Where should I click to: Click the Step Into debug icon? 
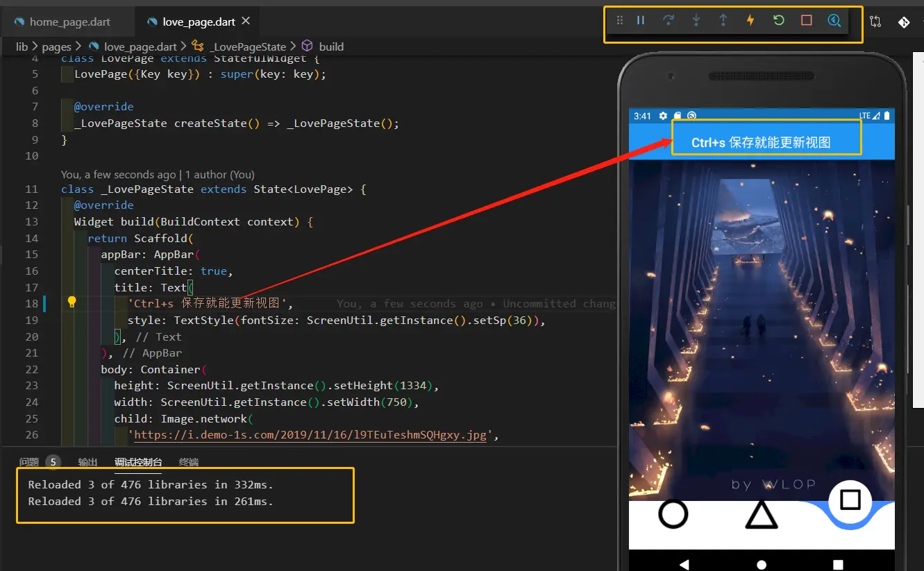coord(696,21)
